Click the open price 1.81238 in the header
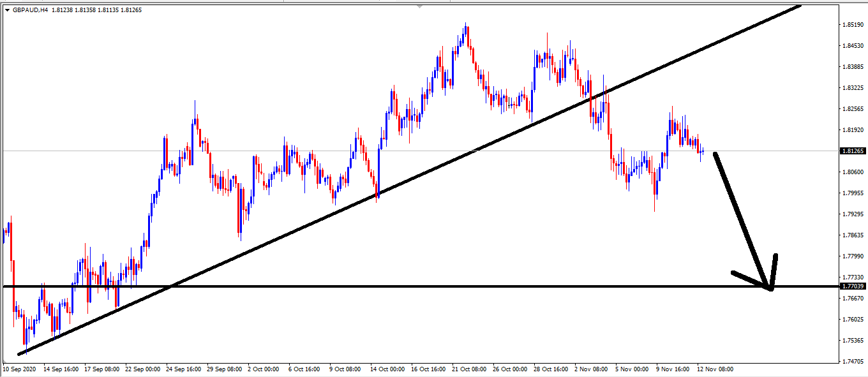Viewport: 868px width, 377px height. click(x=63, y=10)
